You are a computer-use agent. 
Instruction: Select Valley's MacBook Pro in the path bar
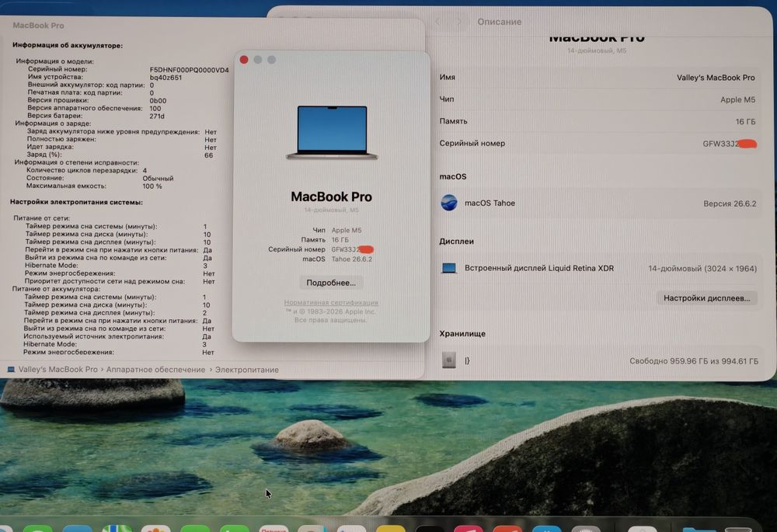[58, 370]
